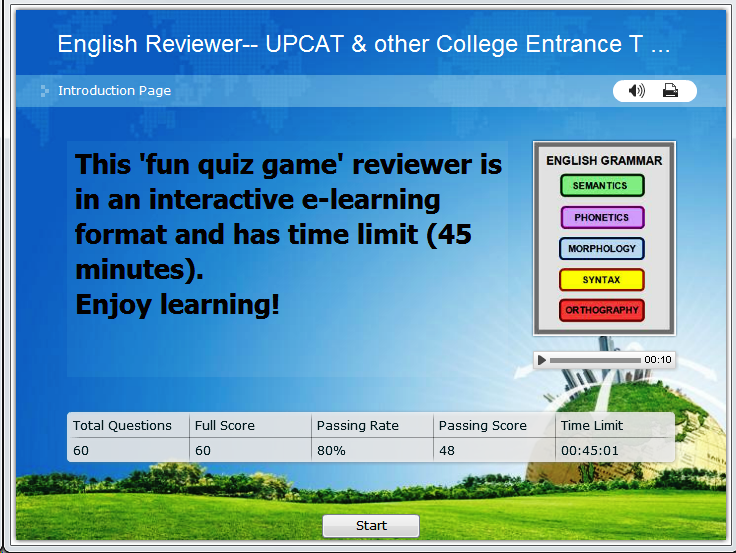Click the blue MORPHOLOGY label

[602, 248]
